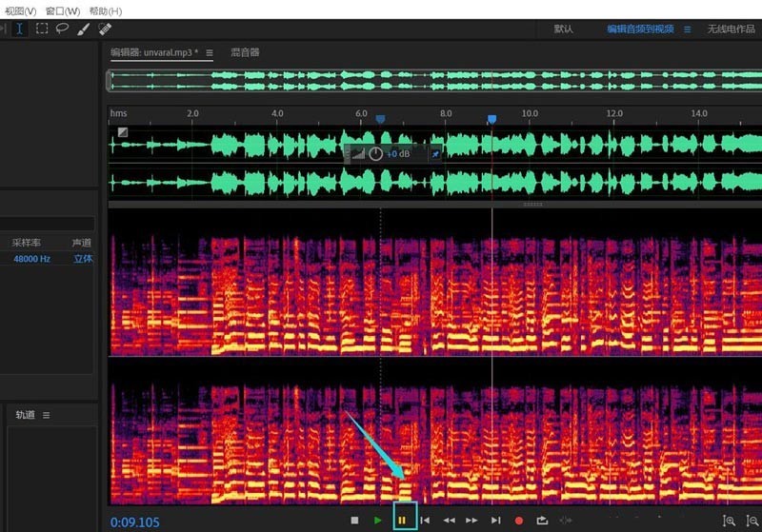The width and height of the screenshot is (762, 532).
Task: Pick the Paintbrush Selection tool
Action: coord(84,29)
